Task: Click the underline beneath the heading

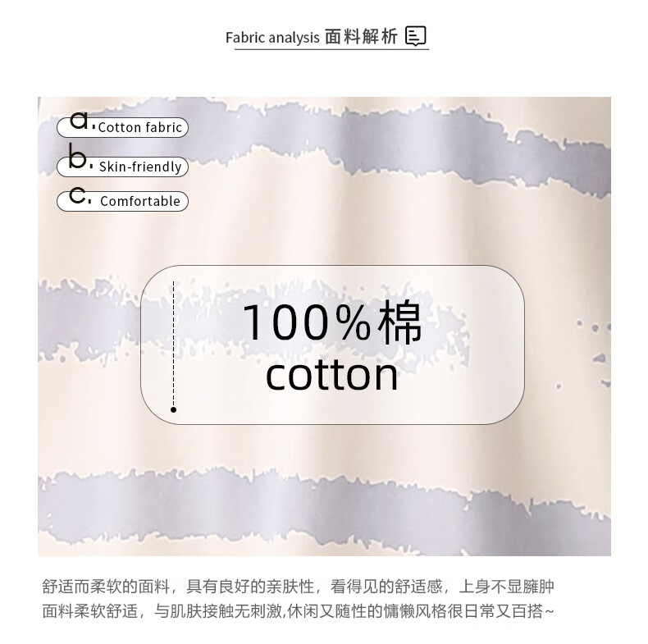Action: [x=332, y=49]
